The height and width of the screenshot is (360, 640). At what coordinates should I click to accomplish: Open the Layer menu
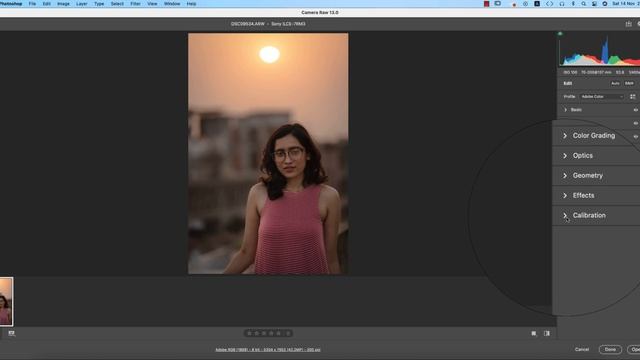82,4
